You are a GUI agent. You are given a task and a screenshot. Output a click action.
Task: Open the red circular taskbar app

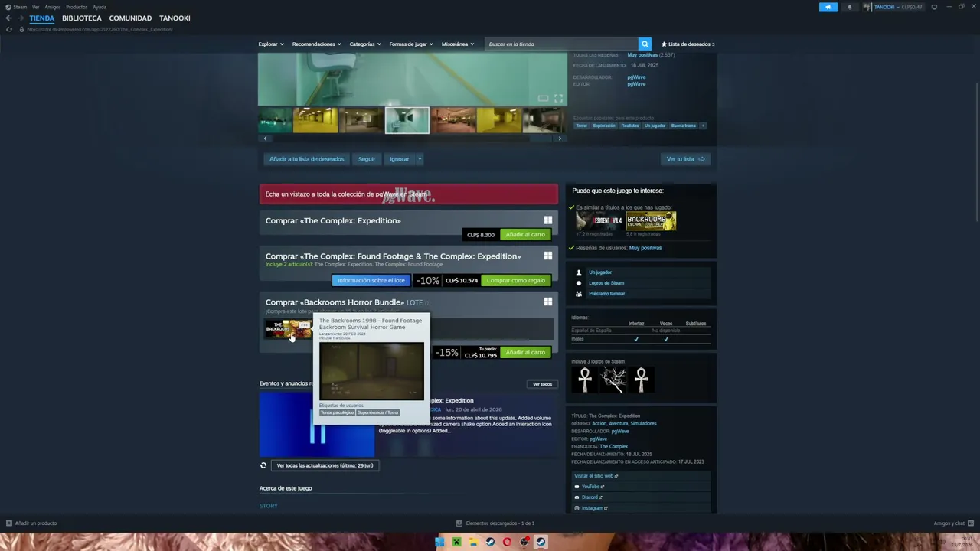[507, 543]
